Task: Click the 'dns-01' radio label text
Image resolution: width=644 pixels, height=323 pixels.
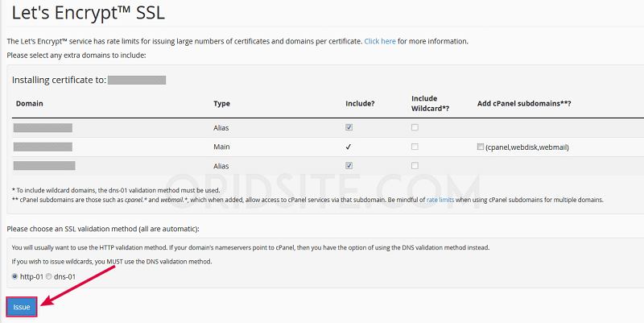Action: tap(65, 277)
